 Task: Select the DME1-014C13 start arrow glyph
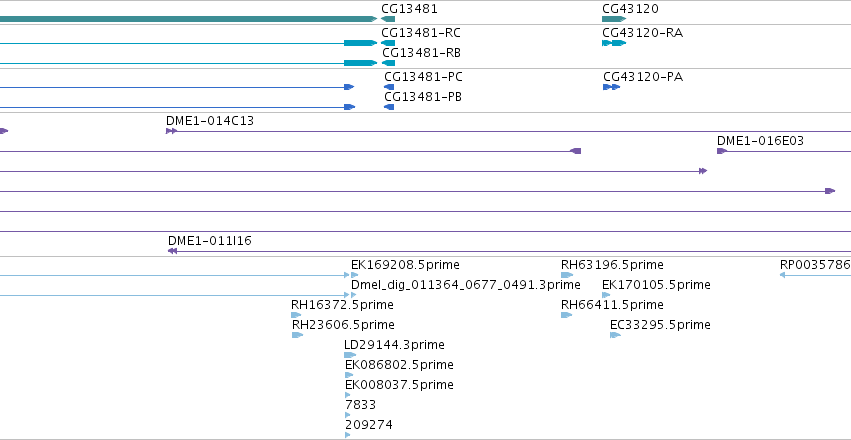(x=172, y=131)
